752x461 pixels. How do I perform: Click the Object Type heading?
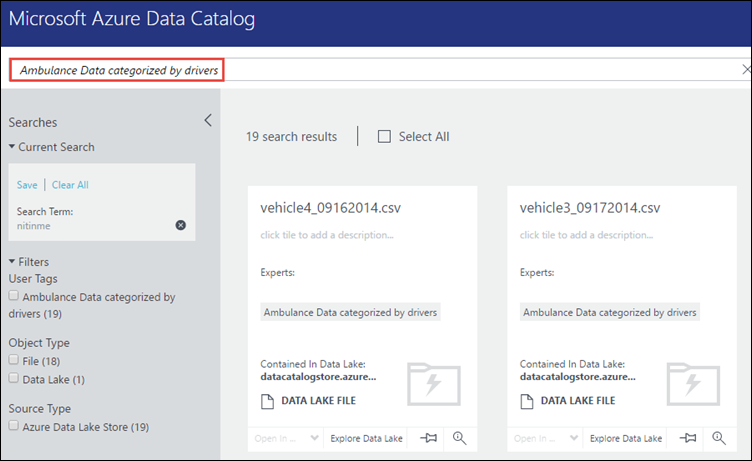coord(39,343)
